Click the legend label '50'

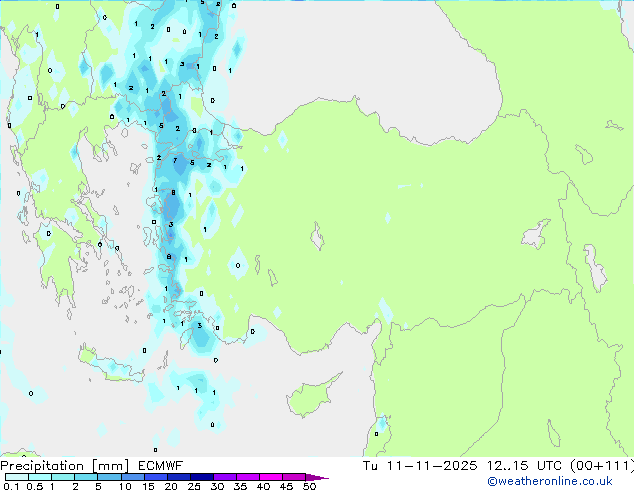click(309, 486)
